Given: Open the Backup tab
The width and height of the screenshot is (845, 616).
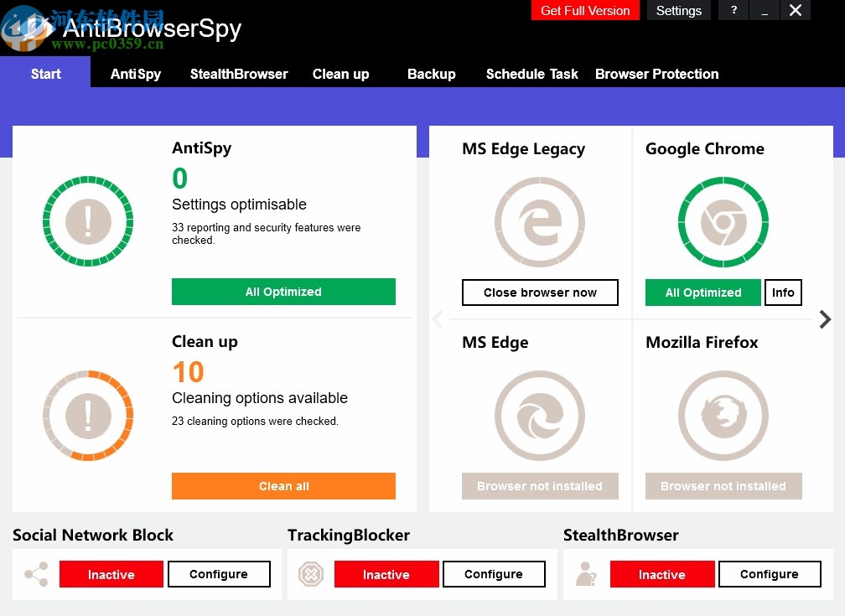Looking at the screenshot, I should click(x=431, y=75).
